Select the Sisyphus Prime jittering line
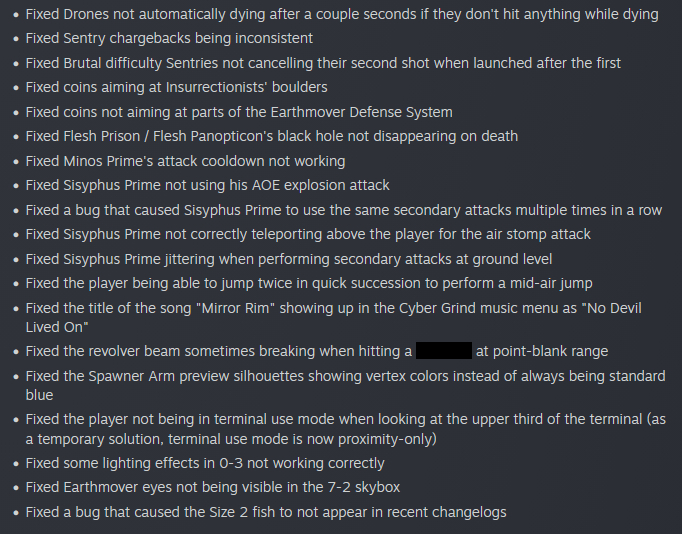This screenshot has height=534, width=682. pos(292,259)
